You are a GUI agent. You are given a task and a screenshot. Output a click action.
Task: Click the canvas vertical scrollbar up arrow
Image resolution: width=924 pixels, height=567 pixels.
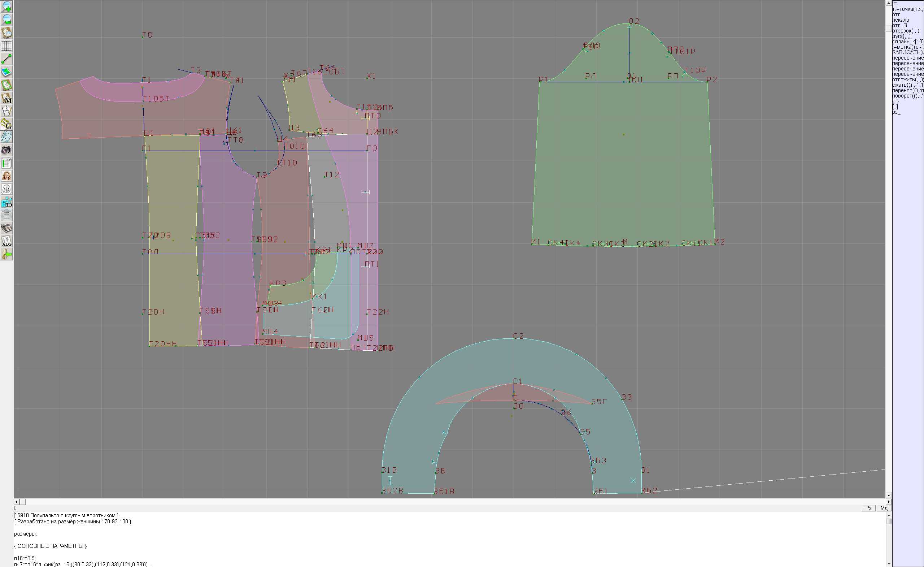tap(888, 3)
